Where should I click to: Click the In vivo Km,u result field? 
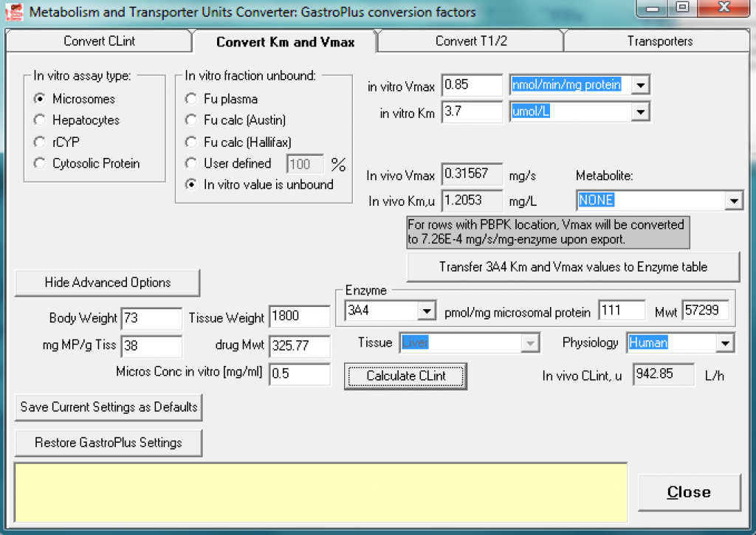tap(472, 201)
